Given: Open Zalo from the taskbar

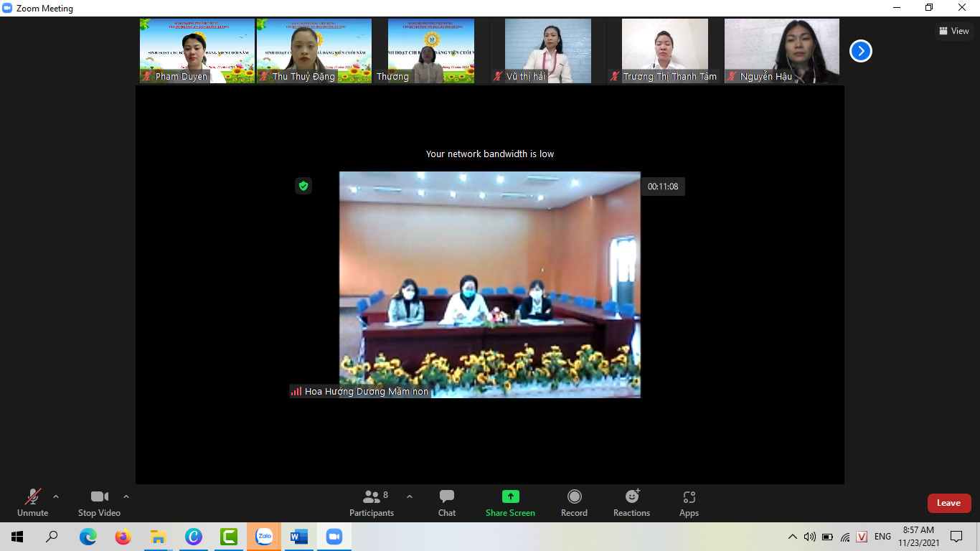Looking at the screenshot, I should (264, 537).
